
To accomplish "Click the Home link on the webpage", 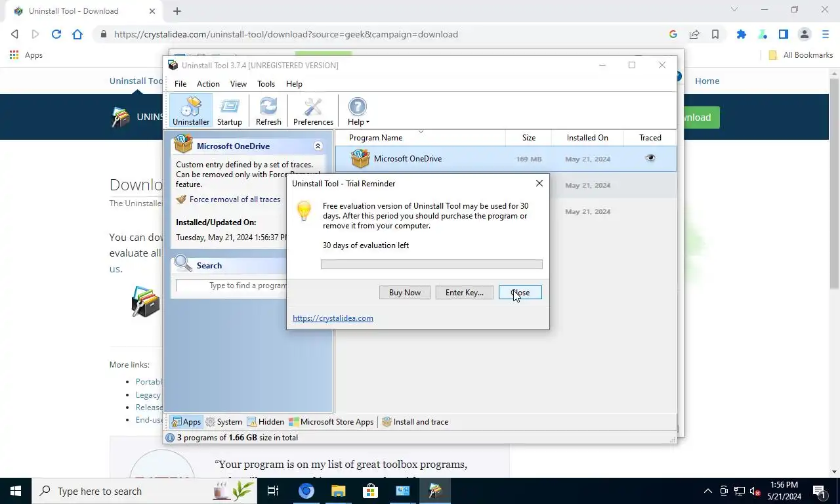I will point(707,81).
